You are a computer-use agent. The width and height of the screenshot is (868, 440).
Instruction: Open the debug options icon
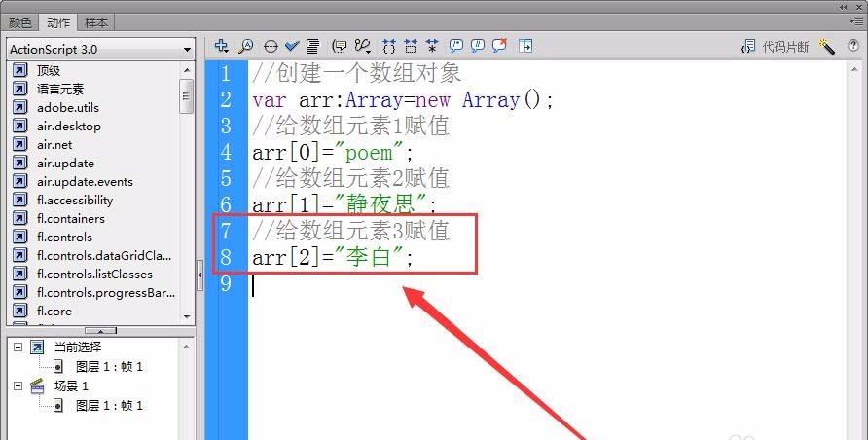[x=363, y=47]
